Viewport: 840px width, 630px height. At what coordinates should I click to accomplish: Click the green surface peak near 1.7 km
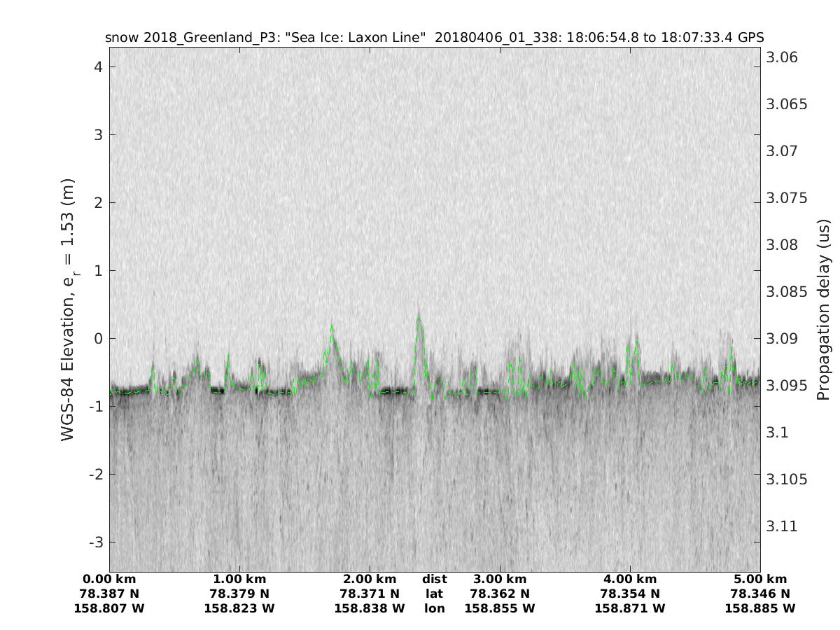coord(331,326)
